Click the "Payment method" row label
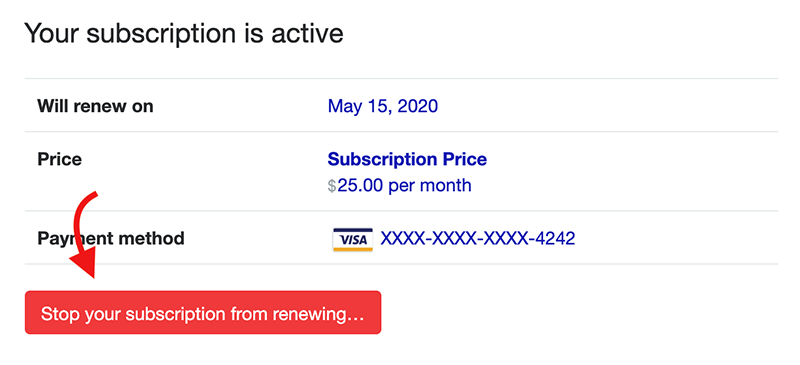 point(111,238)
